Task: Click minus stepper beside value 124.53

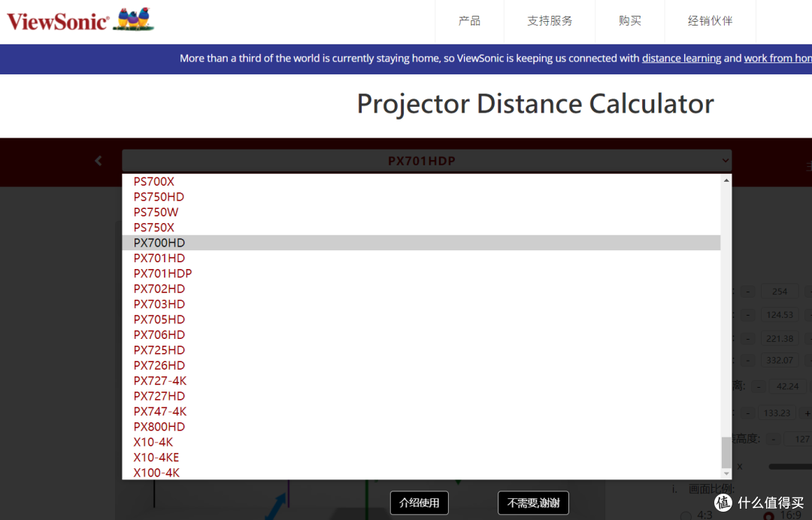Action: pos(748,315)
